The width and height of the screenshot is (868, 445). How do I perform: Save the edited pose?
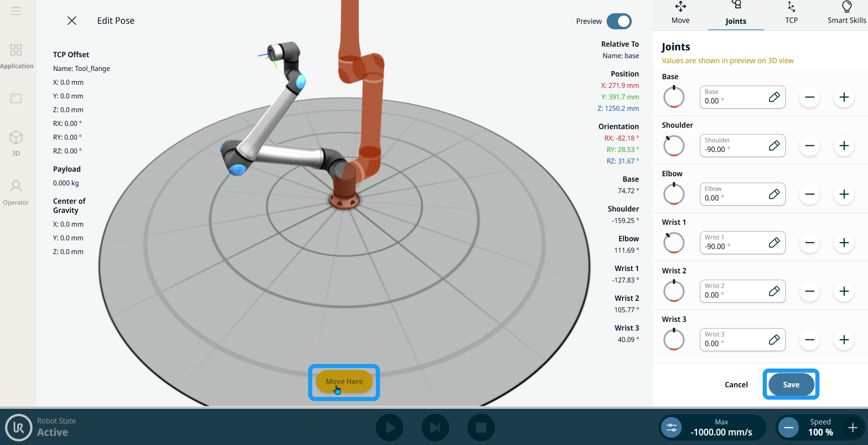click(791, 385)
